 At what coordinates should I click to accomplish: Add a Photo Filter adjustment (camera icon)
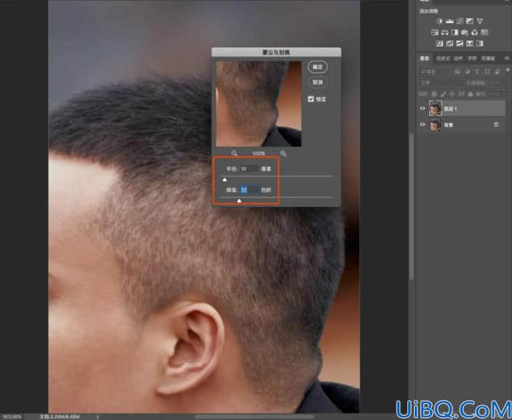pos(465,33)
